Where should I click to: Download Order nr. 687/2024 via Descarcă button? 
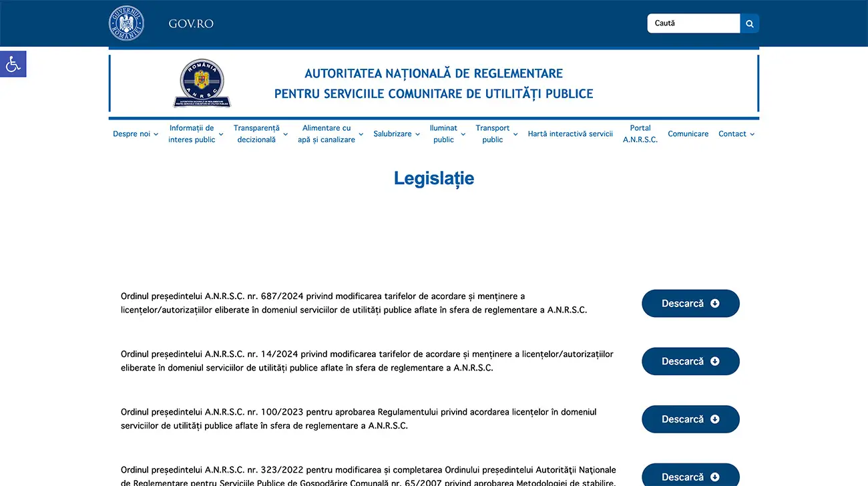(690, 303)
